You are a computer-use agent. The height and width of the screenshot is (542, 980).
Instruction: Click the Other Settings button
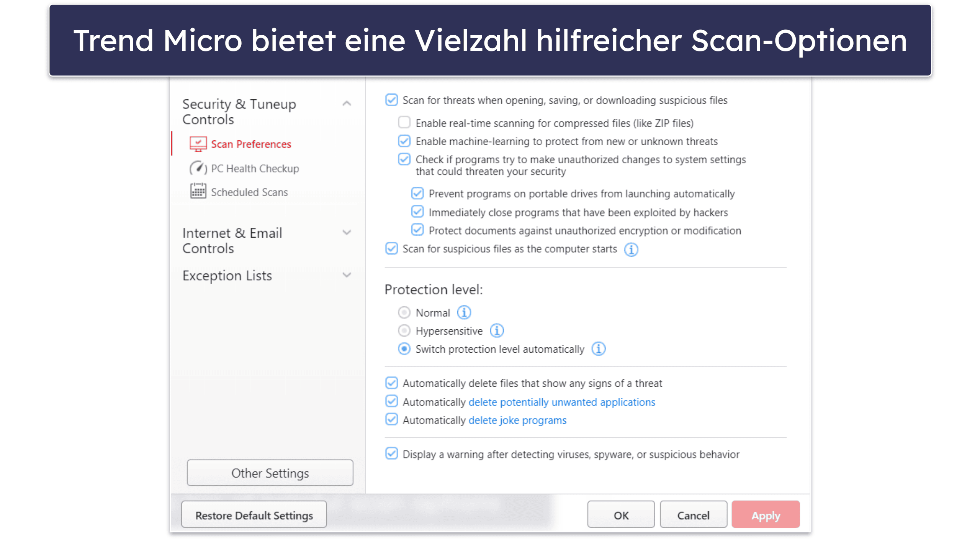click(x=270, y=473)
